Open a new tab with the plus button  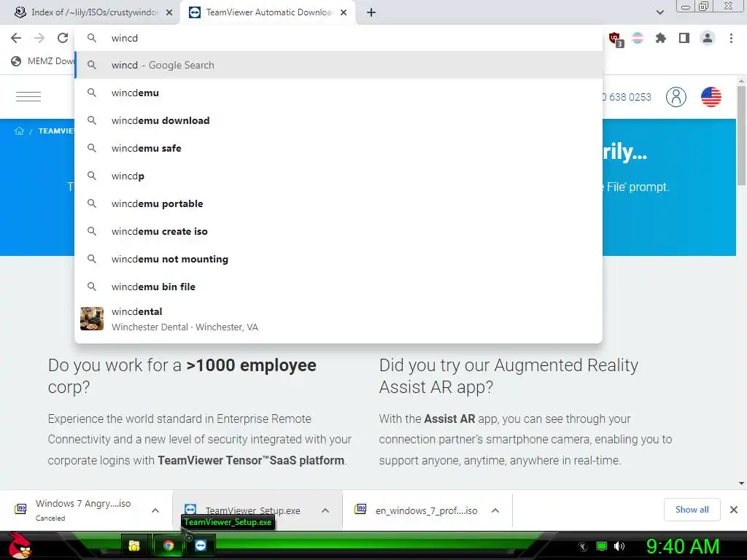tap(371, 13)
